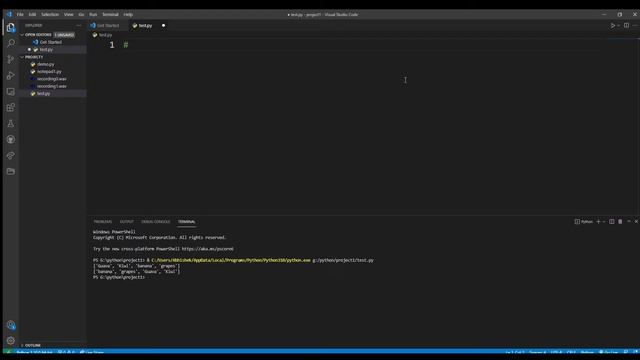Open the Run and Debug view
The image size is (640, 360).
click(x=11, y=76)
